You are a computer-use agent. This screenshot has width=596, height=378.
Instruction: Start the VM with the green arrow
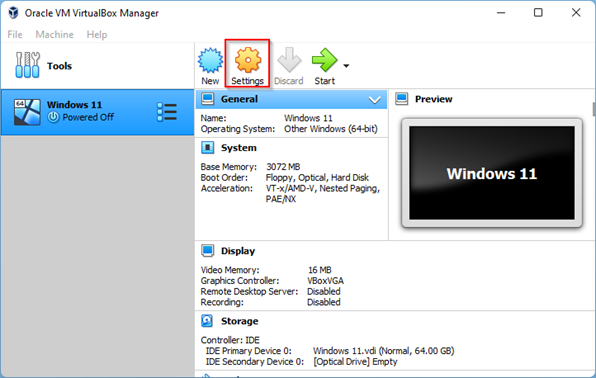coord(324,60)
